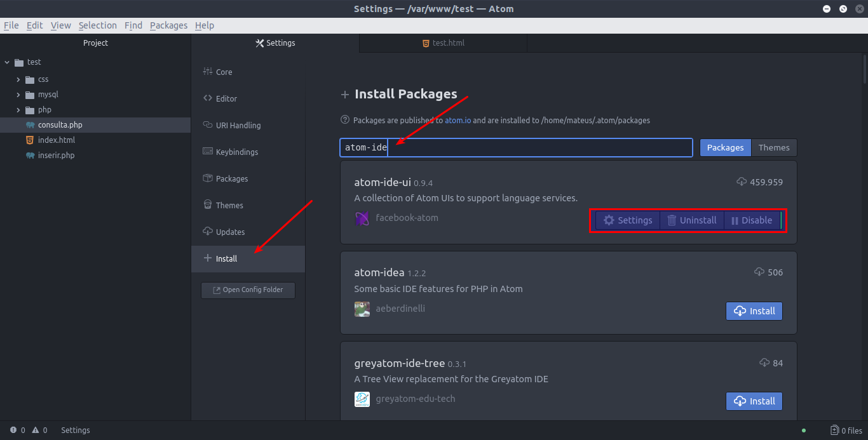
Task: Click the package search input field
Action: pos(516,147)
